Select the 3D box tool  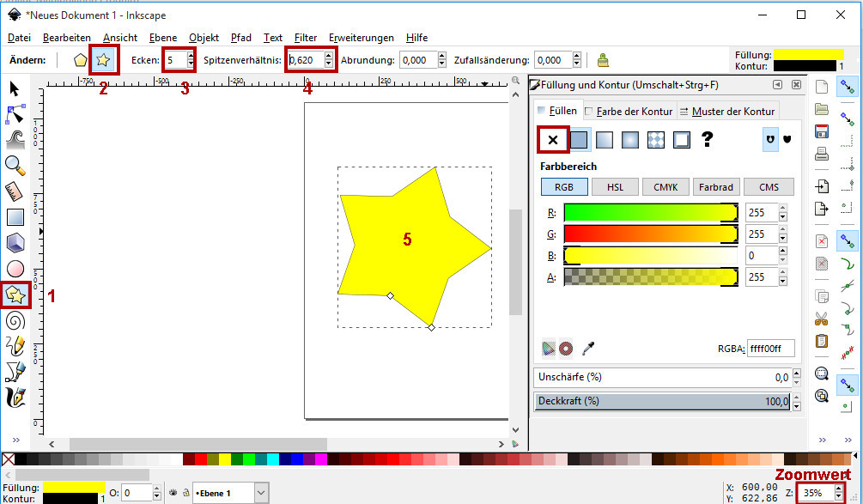coord(15,243)
